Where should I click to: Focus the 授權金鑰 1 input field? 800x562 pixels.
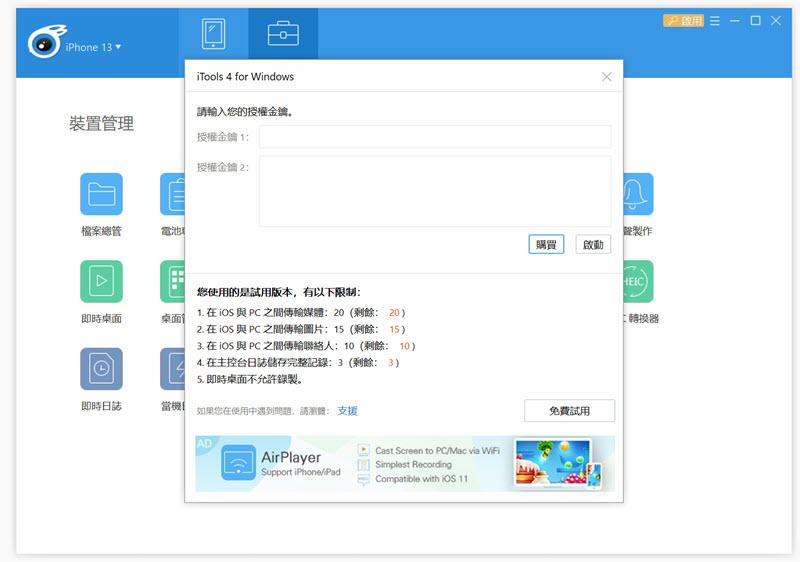[x=435, y=137]
